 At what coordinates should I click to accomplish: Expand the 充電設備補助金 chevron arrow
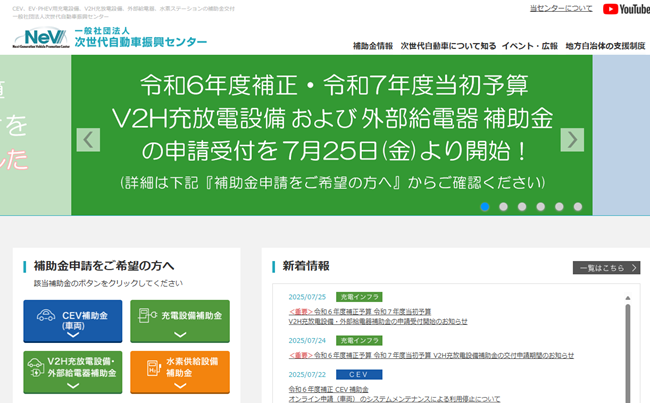tap(180, 336)
